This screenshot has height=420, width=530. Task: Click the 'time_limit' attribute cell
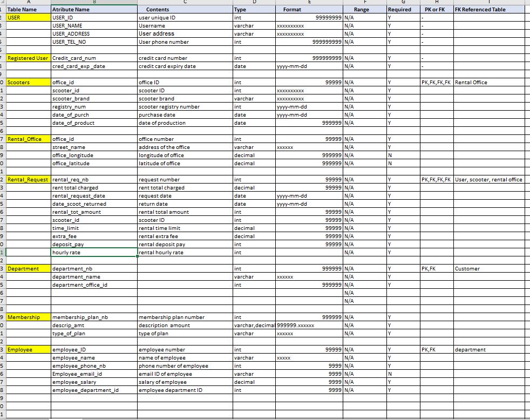94,228
